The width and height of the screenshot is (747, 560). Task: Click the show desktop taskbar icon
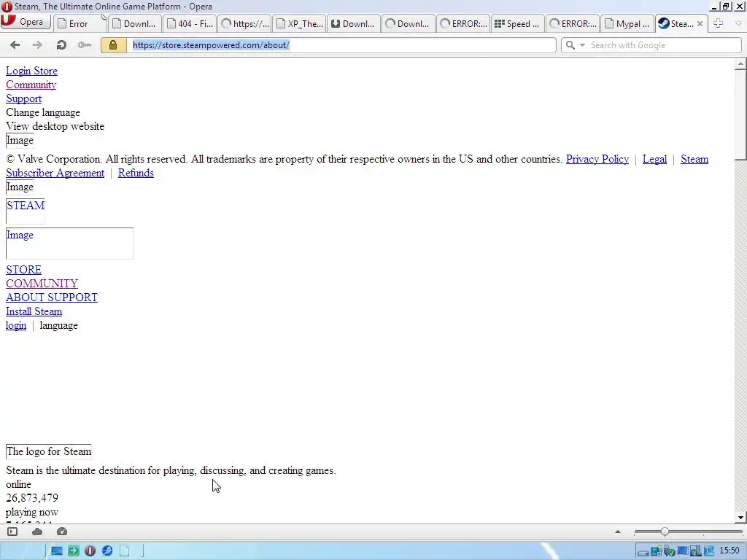coord(57,551)
